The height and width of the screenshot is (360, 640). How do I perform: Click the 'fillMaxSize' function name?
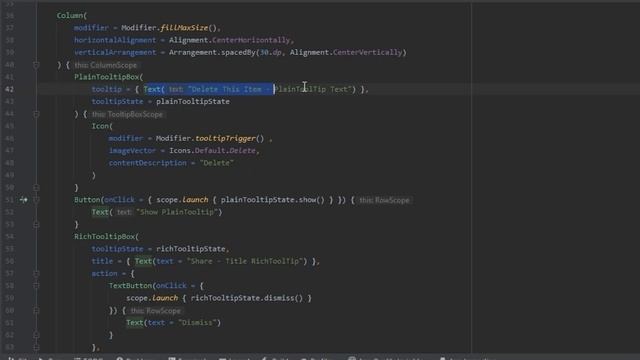point(184,28)
